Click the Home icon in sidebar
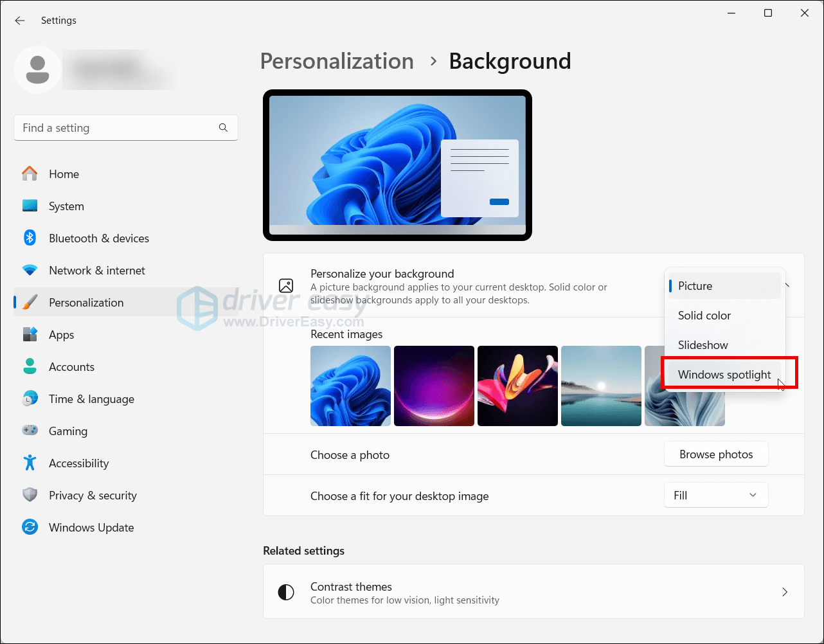 [x=30, y=174]
